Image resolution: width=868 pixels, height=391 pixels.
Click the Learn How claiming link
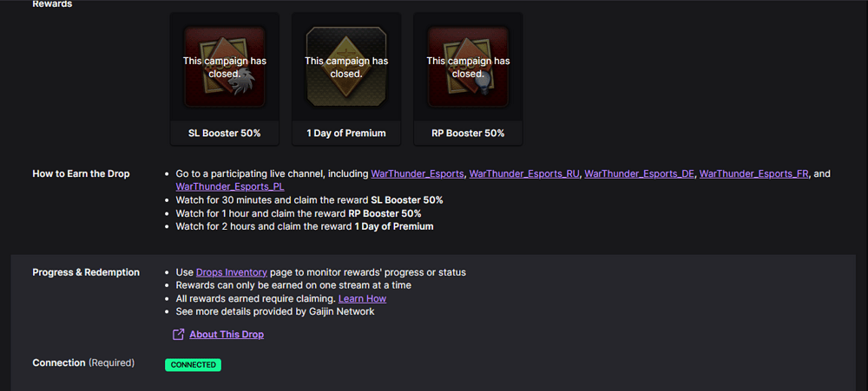(x=362, y=298)
